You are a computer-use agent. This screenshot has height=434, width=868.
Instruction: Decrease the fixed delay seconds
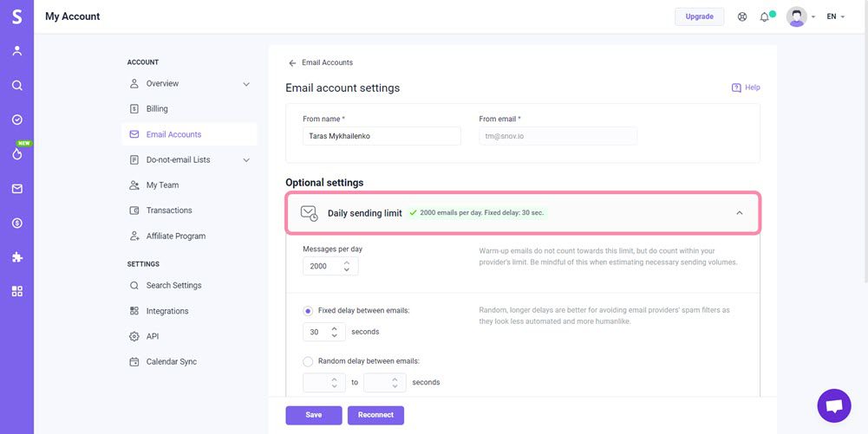point(334,335)
